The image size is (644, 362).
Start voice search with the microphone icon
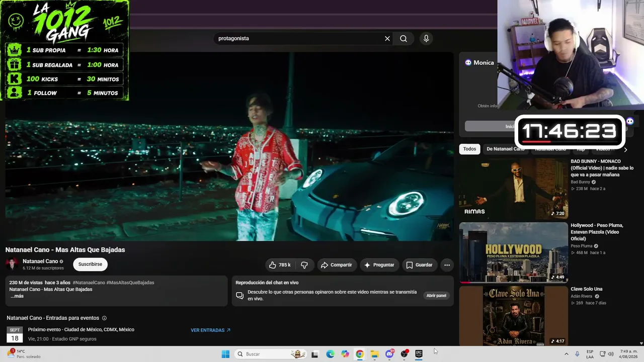point(426,38)
